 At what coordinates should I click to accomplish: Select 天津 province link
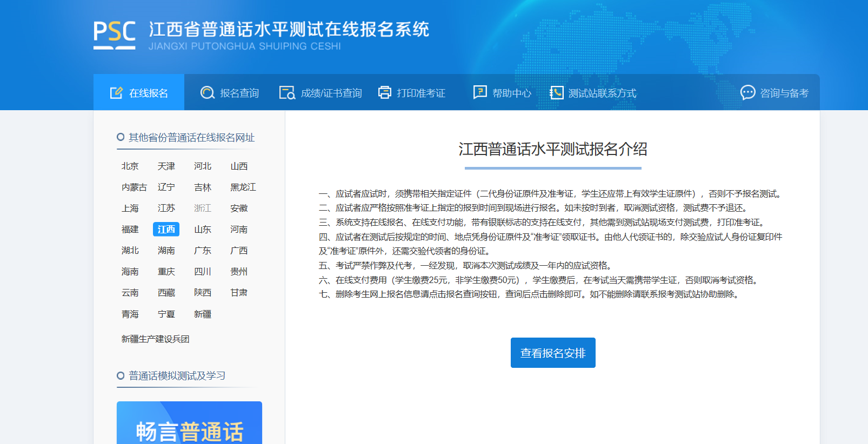pos(166,166)
